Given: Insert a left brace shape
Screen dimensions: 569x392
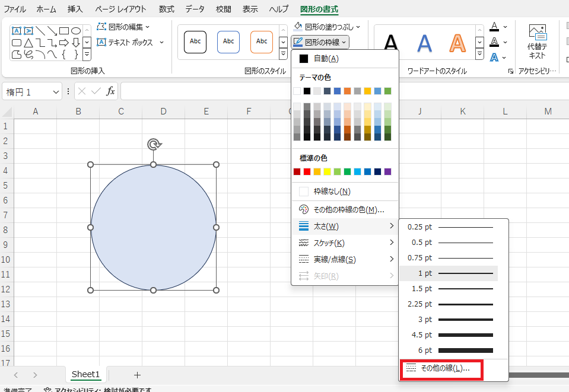Looking at the screenshot, I should tap(64, 55).
